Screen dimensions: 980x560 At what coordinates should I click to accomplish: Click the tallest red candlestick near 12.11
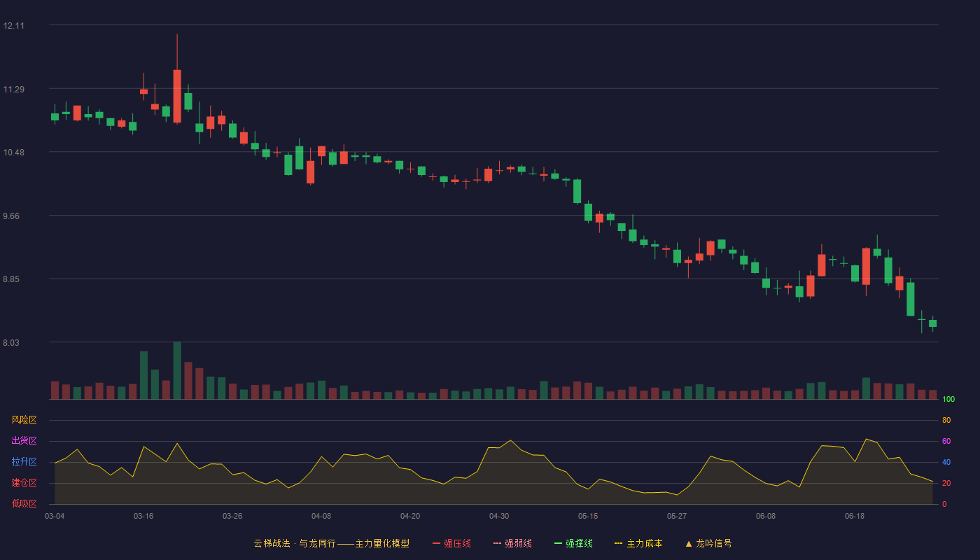177,96
